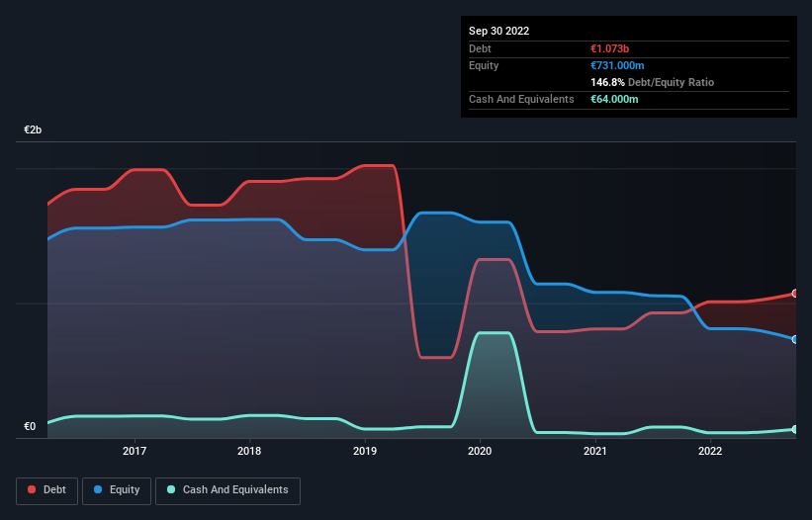Click the €1.073b debt value
Viewport: 812px width, 520px height.
(609, 48)
